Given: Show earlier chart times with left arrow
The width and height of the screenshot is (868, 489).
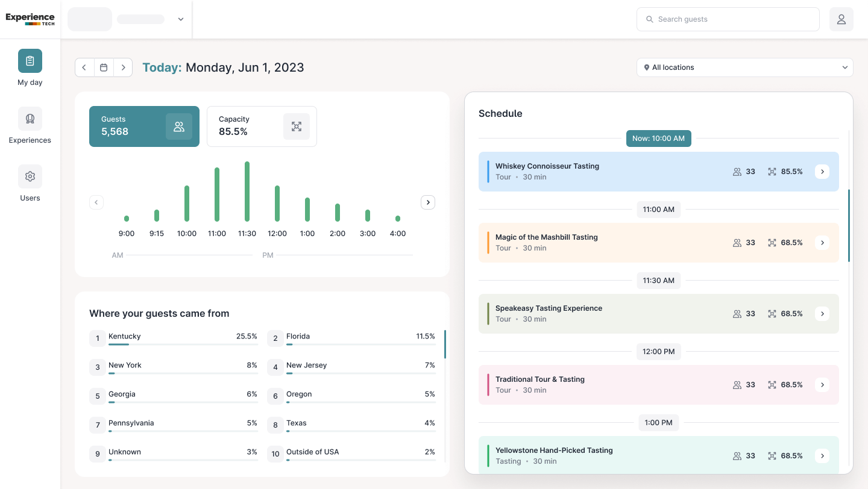Looking at the screenshot, I should pos(96,202).
